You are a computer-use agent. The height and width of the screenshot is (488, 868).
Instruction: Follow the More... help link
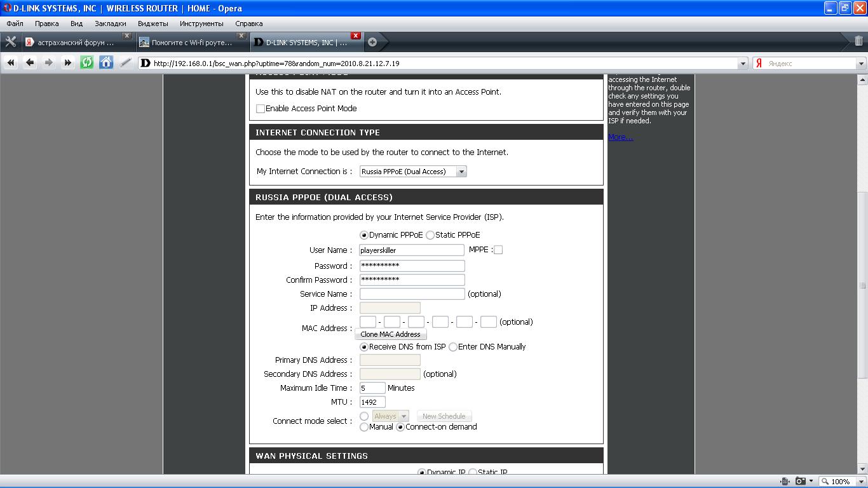(x=620, y=137)
